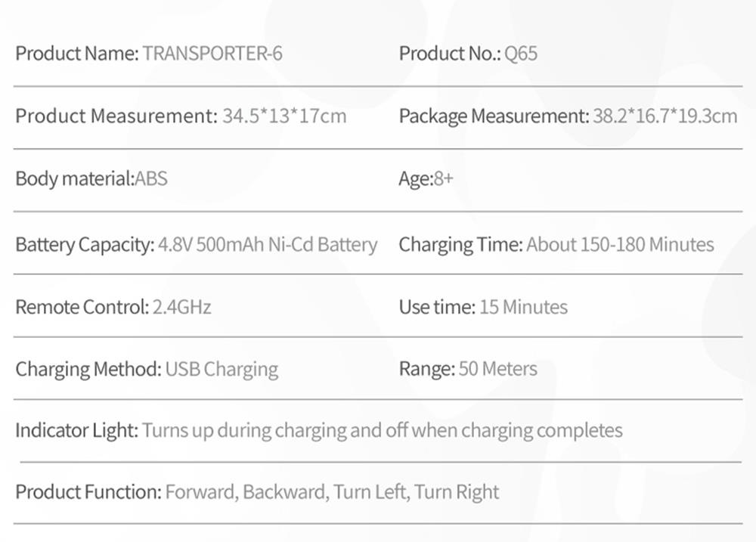
Task: Select the USB Charging value
Action: [222, 370]
